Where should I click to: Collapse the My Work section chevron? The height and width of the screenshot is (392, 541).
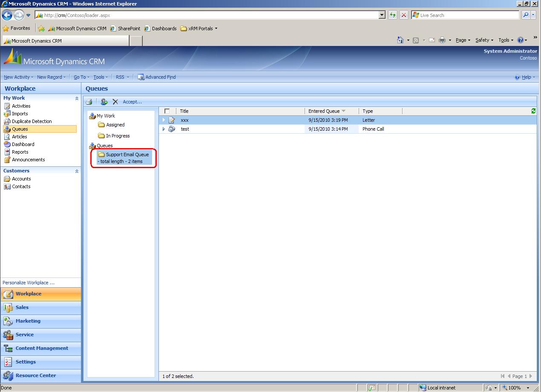click(x=77, y=98)
